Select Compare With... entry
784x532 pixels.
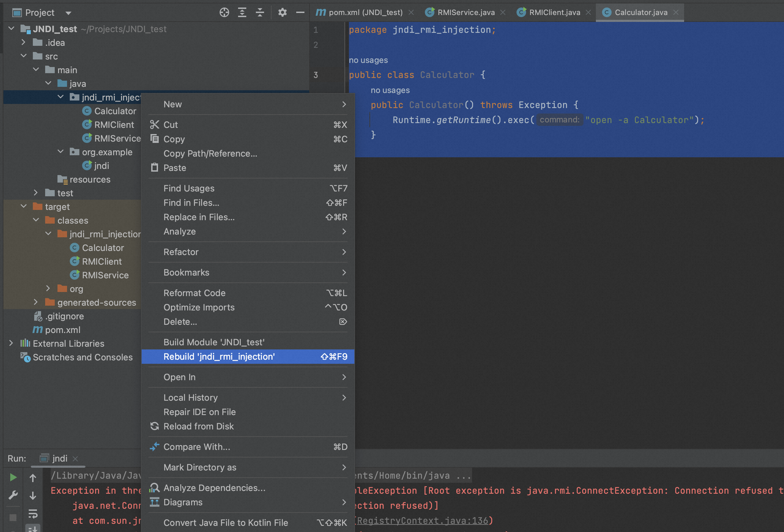click(248, 447)
